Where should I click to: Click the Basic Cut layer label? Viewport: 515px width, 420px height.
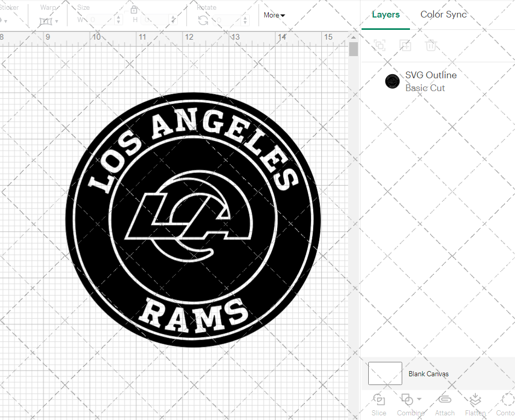[425, 88]
